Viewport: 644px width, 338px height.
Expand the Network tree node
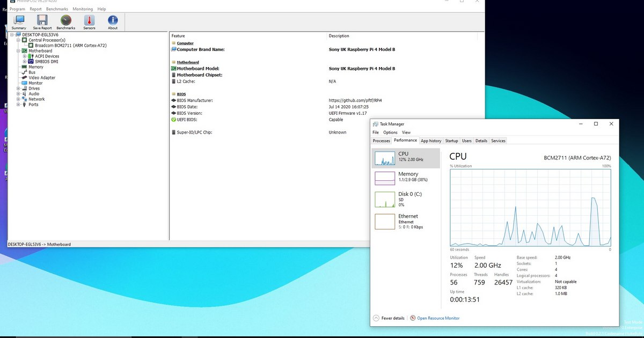coord(18,99)
